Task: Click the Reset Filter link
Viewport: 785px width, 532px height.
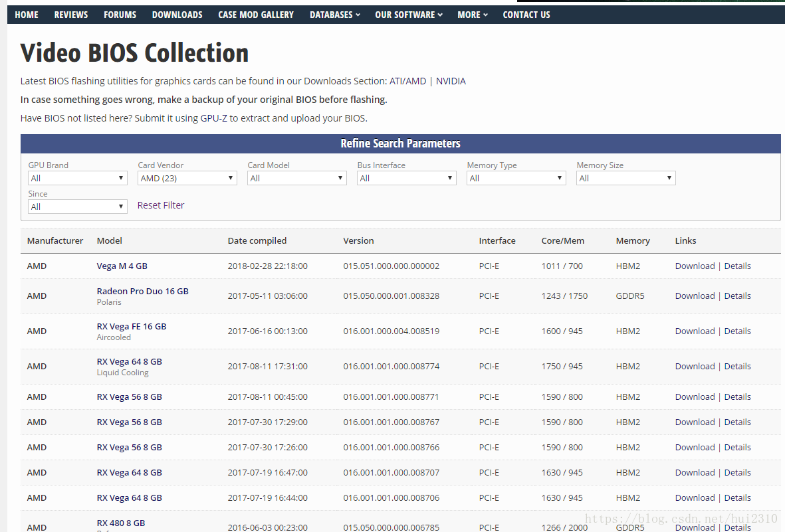Action: [x=161, y=205]
